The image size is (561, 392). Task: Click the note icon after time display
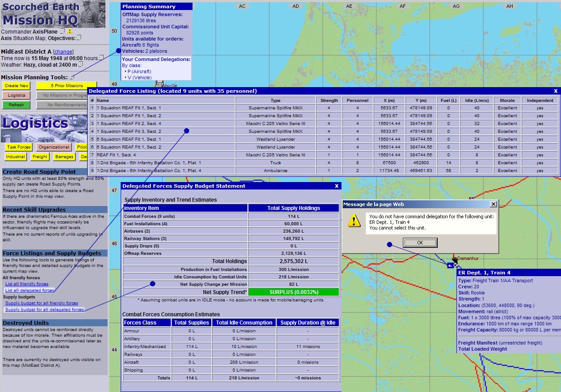[101, 58]
